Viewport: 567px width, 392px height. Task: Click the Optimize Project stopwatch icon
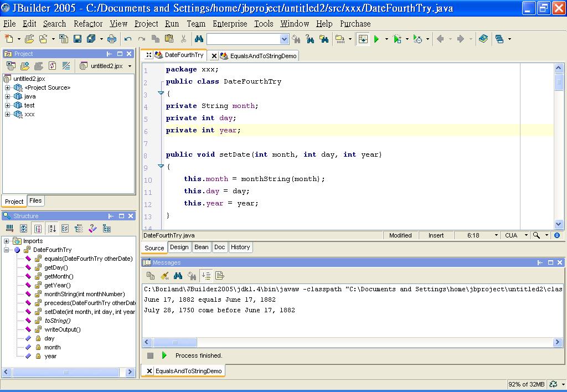click(x=417, y=39)
